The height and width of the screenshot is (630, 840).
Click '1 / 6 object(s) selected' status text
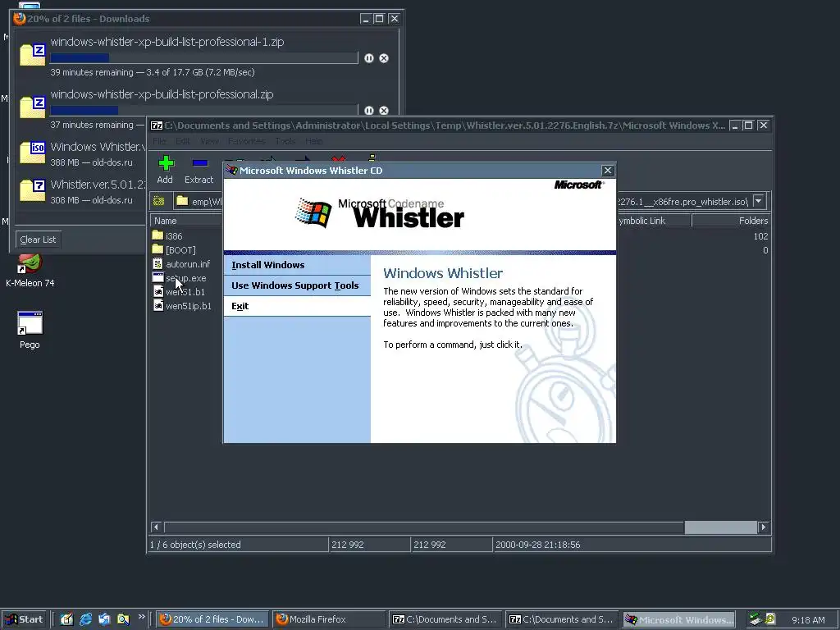(195, 545)
